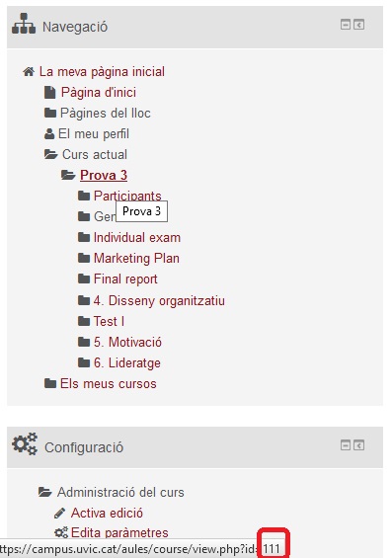Click the pencil icon next to Activa edició
This screenshot has width=392, height=558.
click(x=60, y=513)
